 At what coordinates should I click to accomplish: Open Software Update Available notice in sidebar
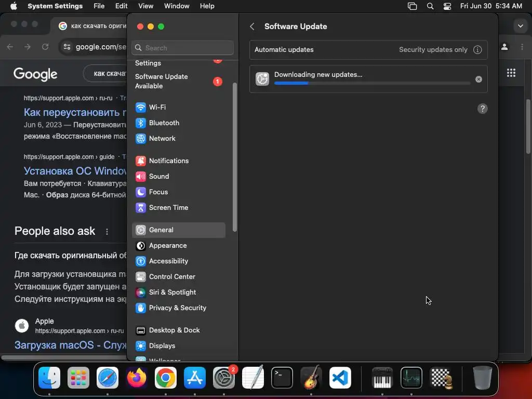[179, 82]
